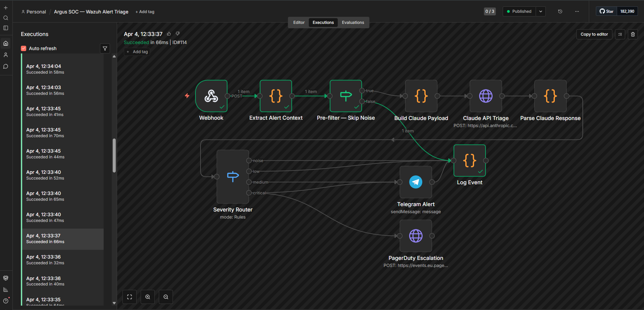
Task: Select the Severity Router node
Action: (233, 177)
